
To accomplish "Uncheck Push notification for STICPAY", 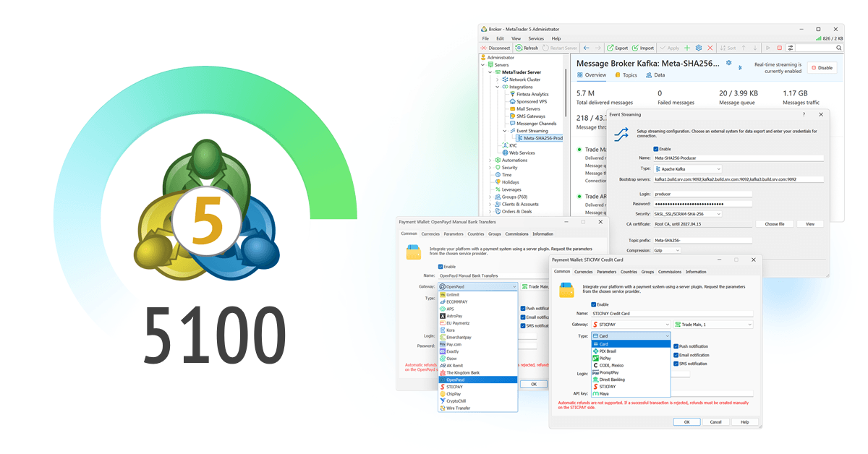I will [676, 346].
